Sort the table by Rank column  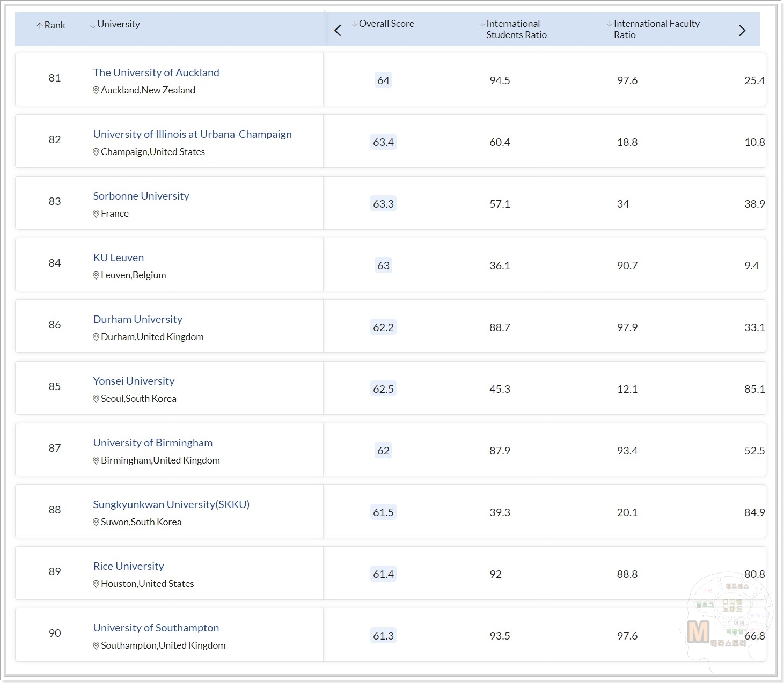tap(51, 25)
